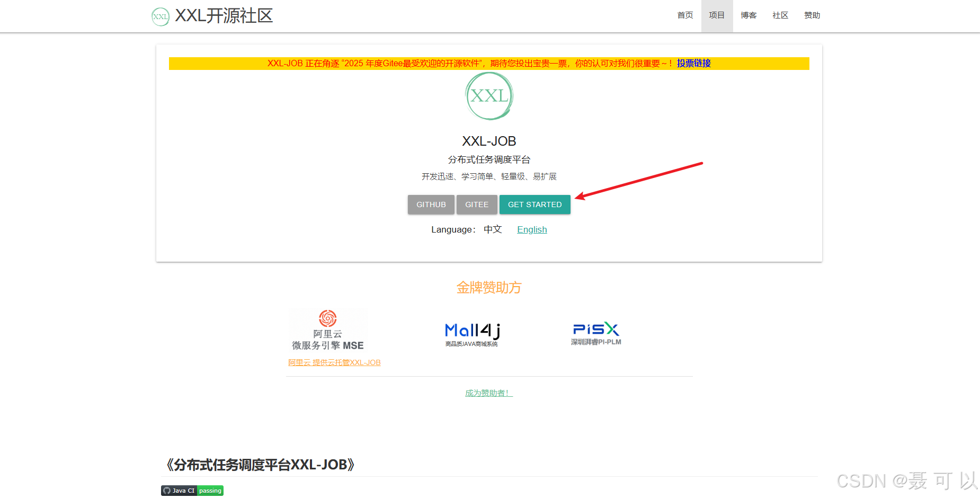The image size is (980, 498).
Task: Click the XXL logo icon in header
Action: tap(161, 16)
